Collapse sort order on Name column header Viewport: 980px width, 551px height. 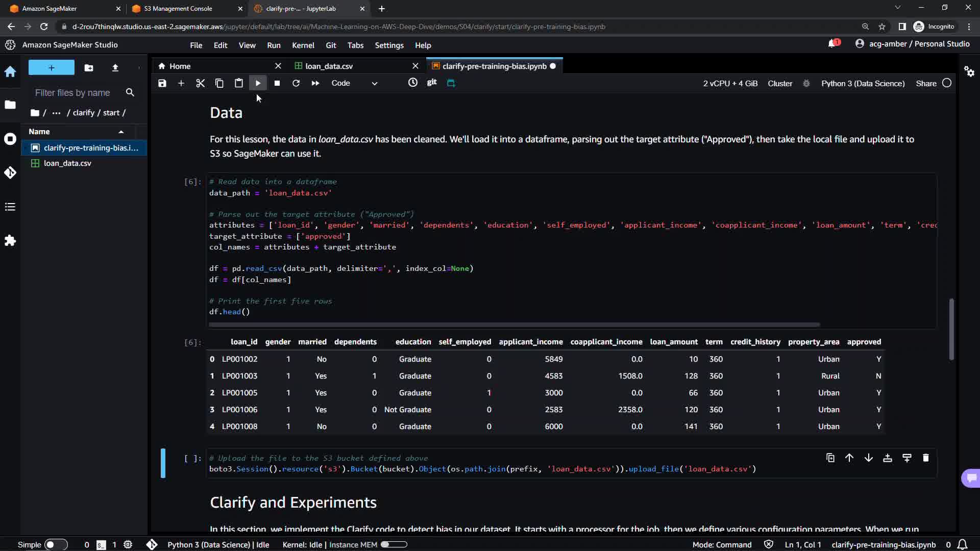pyautogui.click(x=121, y=132)
